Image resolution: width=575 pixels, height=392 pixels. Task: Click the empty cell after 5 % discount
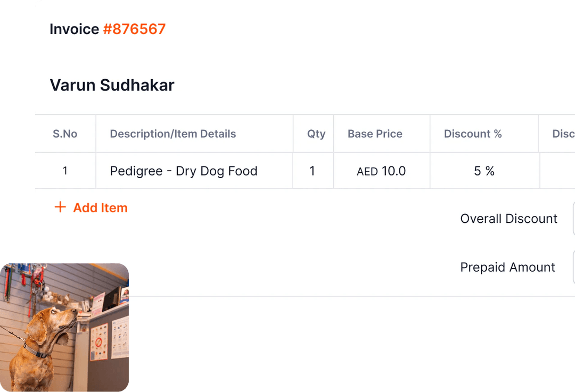(557, 170)
